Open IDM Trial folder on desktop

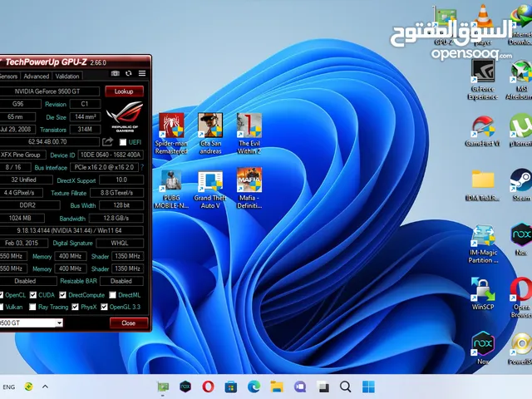[x=482, y=185]
